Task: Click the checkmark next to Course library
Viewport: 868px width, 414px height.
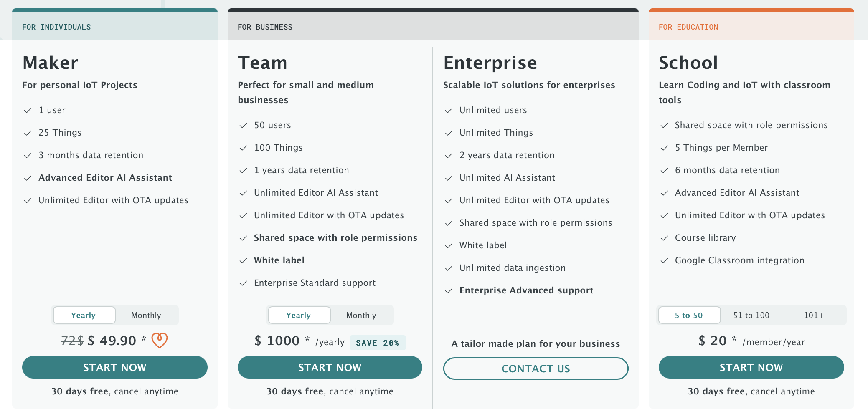Action: (664, 238)
